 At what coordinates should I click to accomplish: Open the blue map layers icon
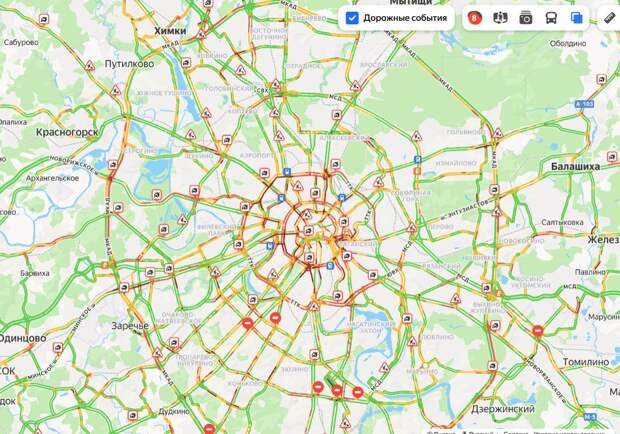coord(577,18)
